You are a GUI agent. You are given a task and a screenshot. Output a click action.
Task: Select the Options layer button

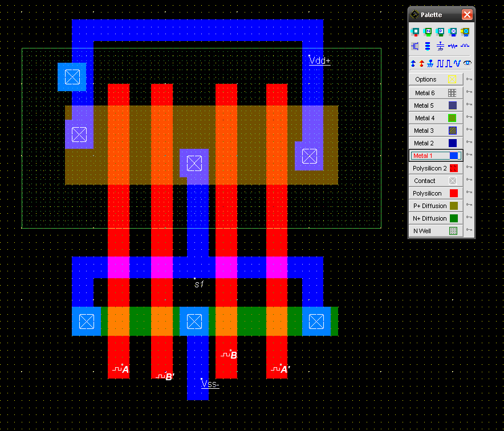pos(436,79)
